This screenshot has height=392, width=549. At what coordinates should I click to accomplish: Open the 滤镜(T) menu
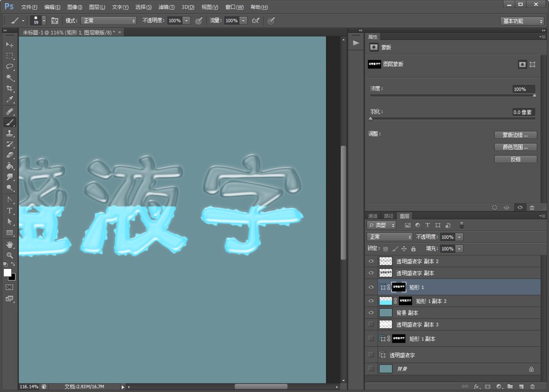pos(166,7)
